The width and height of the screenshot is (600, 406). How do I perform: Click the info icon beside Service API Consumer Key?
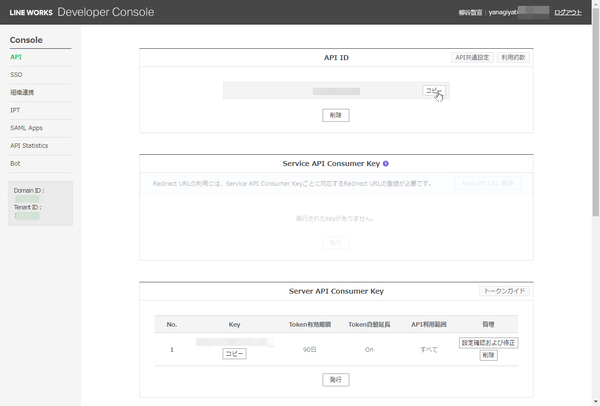[386, 163]
